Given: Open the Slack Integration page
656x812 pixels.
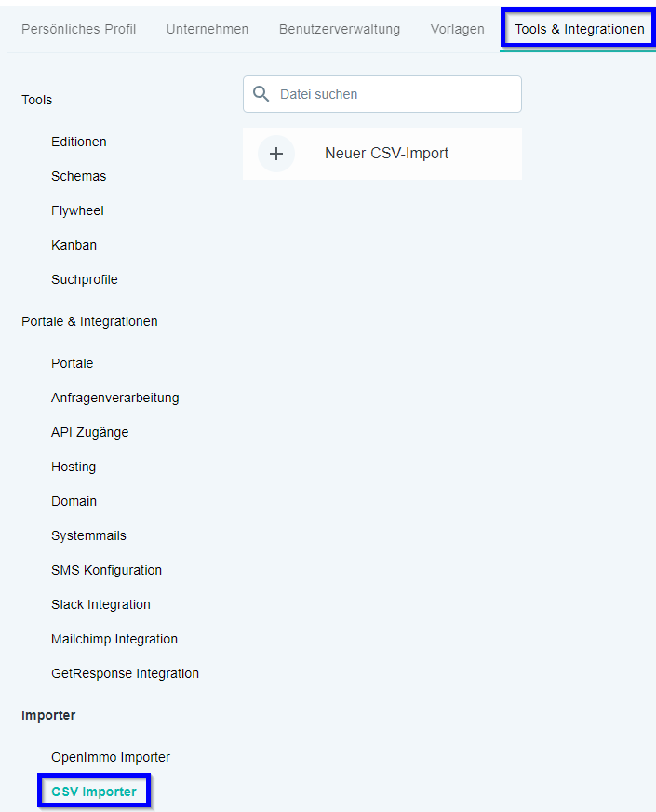Looking at the screenshot, I should tap(100, 604).
